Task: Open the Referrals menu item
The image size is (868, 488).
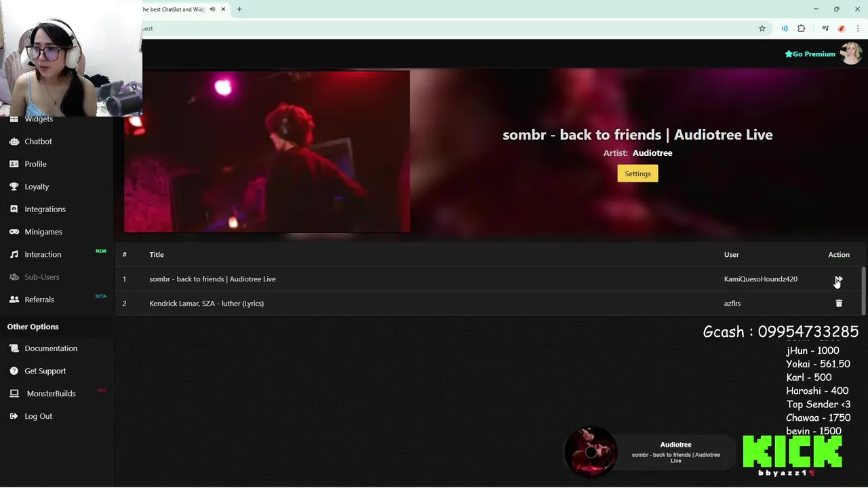Action: pos(39,300)
